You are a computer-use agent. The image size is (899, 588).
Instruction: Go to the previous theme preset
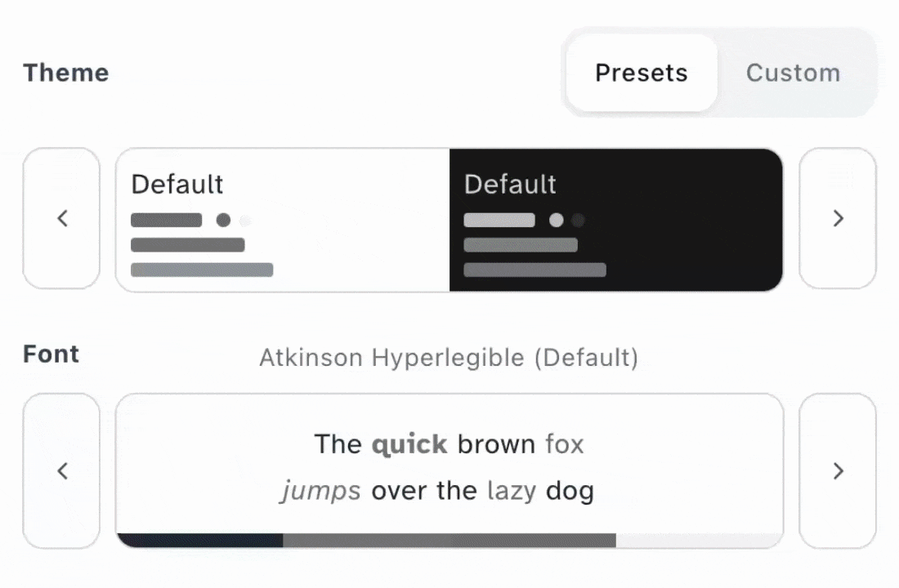click(61, 219)
